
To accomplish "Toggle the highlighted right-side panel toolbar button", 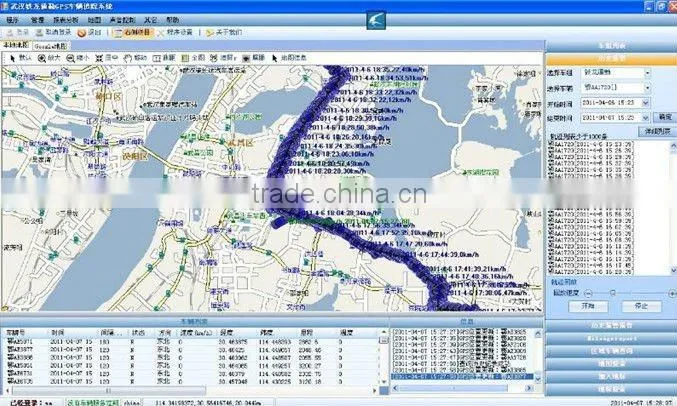I will tap(132, 32).
